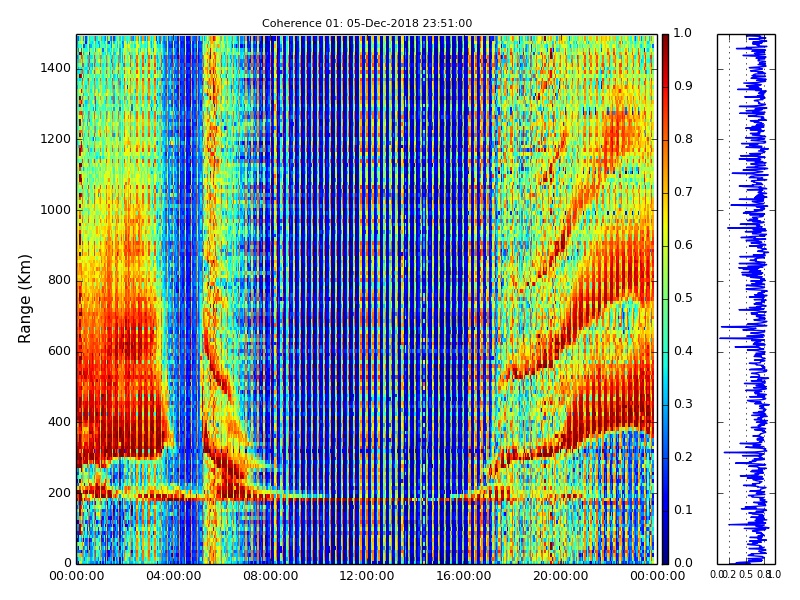Click the colorbar 0.9 tick label
The width and height of the screenshot is (800, 600).
pos(683,86)
